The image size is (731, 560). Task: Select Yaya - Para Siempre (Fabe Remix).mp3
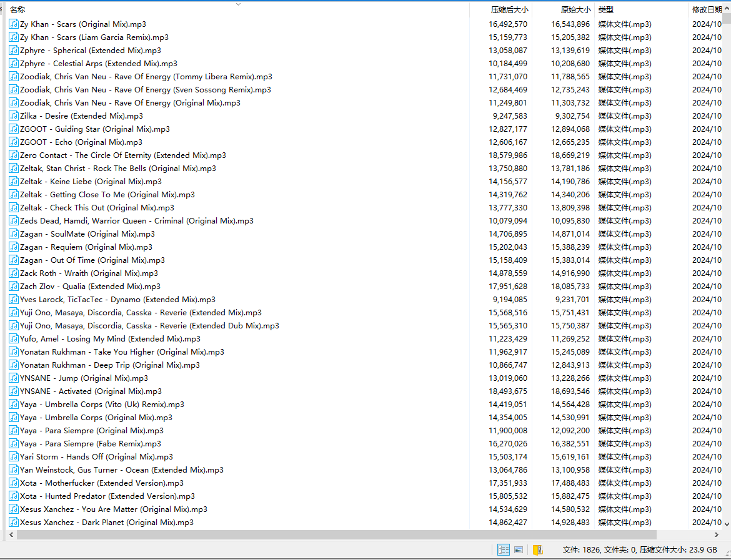pos(90,444)
